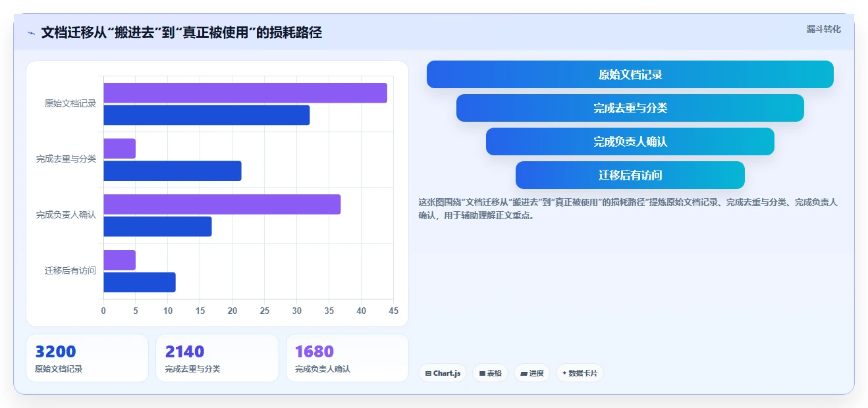Click the purple bar for 迁移后有访问
The image size is (868, 408).
119,260
